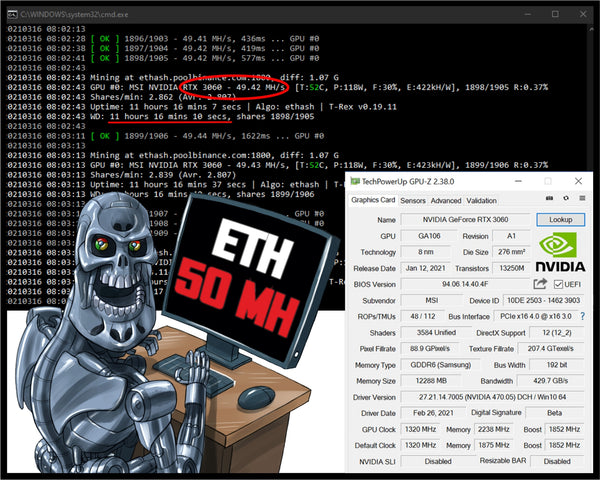Image resolution: width=600 pixels, height=480 pixels.
Task: Click the Pixel Fillrate value 88.9 GPixel/s
Action: [x=430, y=349]
